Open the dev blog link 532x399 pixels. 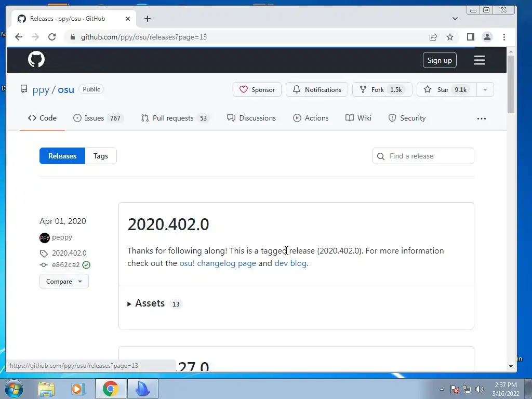coord(290,263)
